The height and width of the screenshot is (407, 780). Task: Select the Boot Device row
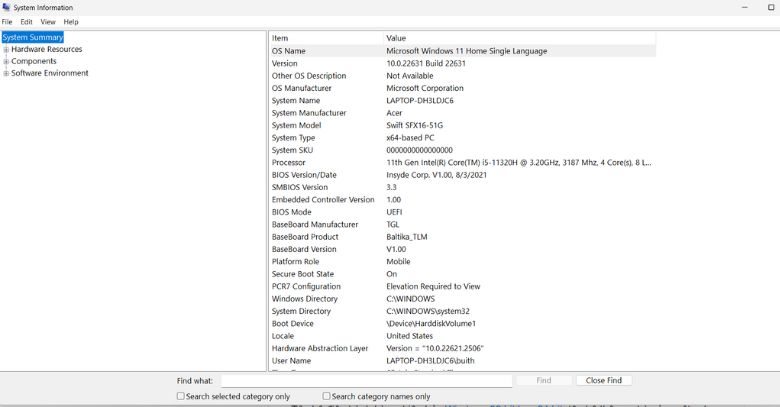pos(463,323)
